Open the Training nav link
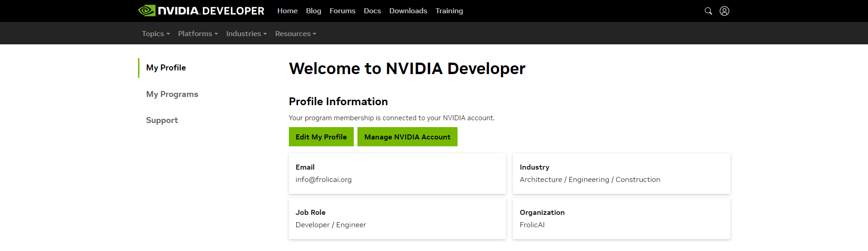 coord(449,11)
